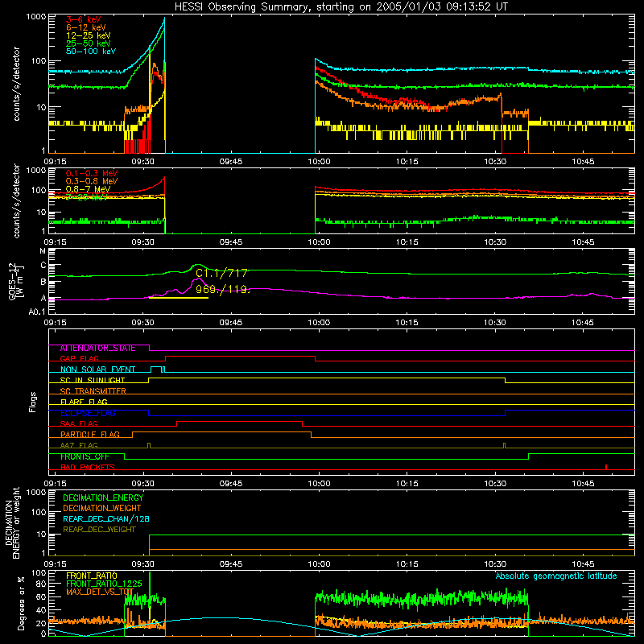Click the NON_SOLAR_EVENT flag label
Screen dimensions: 644x644
97,369
